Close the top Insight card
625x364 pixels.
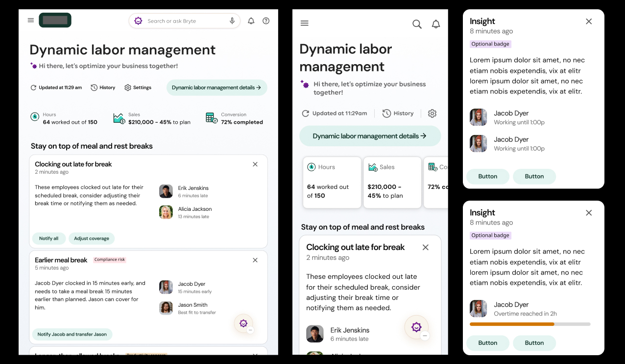589,22
